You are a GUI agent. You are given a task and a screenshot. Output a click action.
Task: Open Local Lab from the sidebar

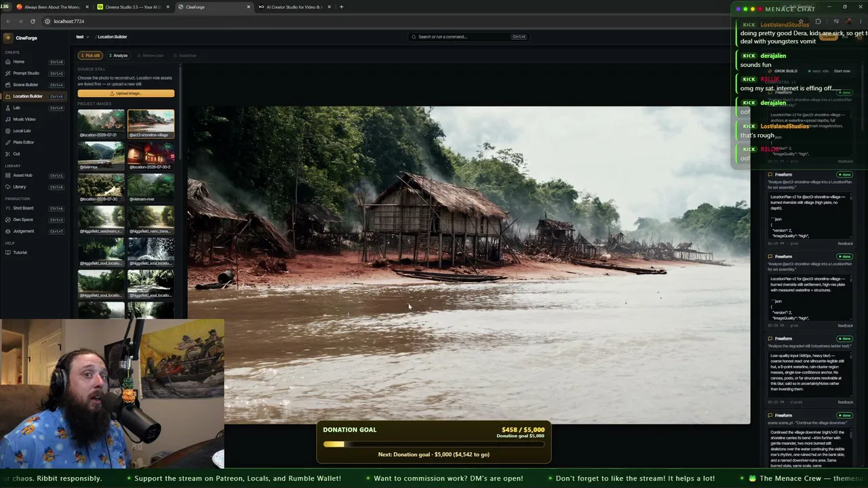pos(34,131)
